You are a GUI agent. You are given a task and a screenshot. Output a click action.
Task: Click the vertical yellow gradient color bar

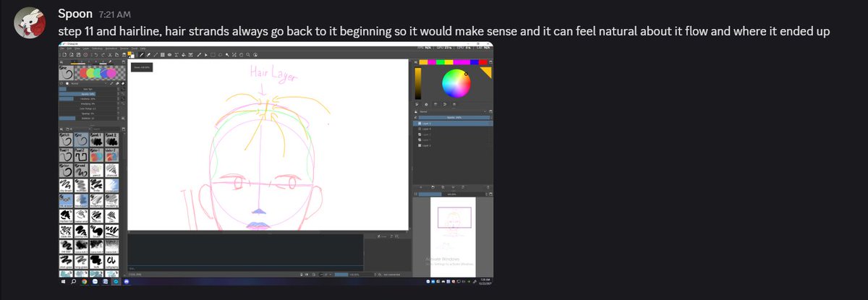point(418,83)
